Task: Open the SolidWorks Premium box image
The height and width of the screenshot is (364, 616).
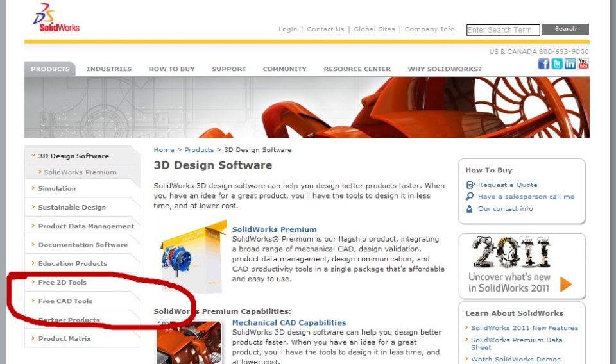Action: tap(193, 257)
